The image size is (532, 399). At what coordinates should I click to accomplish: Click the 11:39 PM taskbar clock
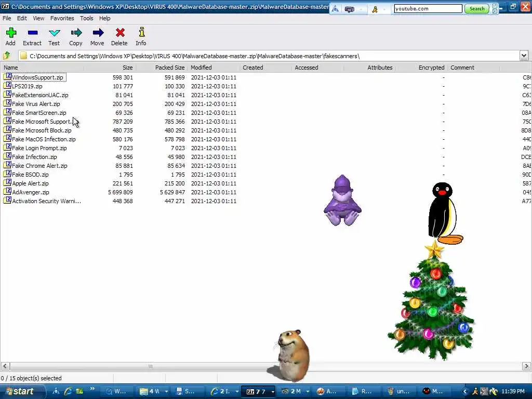tap(513, 391)
